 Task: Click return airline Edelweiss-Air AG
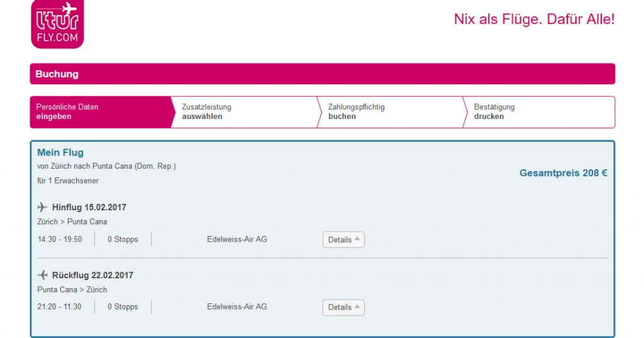236,307
